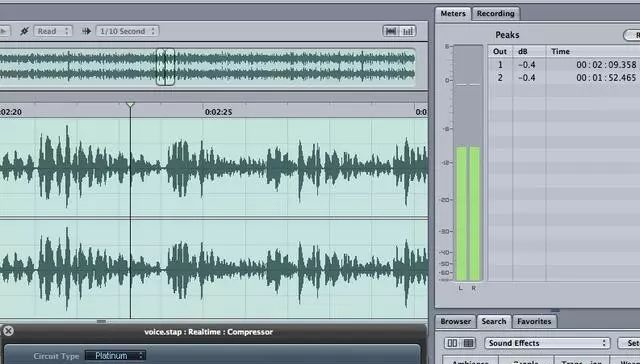Click the visible-region box in the waveform overview
The image size is (640, 364).
[165, 67]
